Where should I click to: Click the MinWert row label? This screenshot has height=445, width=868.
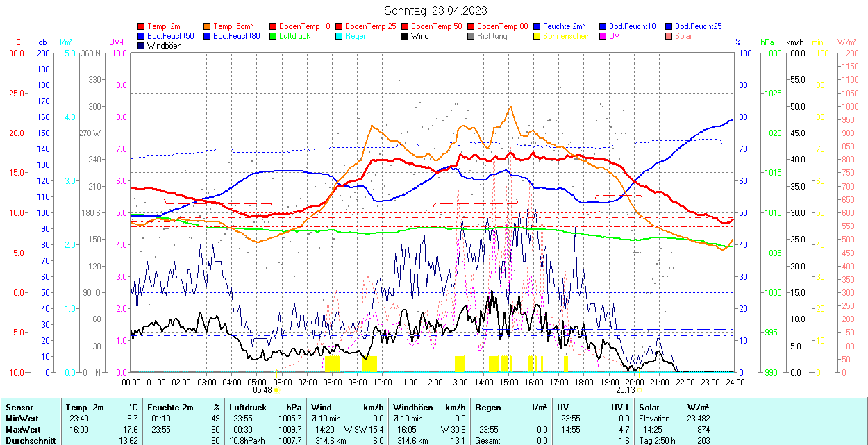tap(22, 419)
